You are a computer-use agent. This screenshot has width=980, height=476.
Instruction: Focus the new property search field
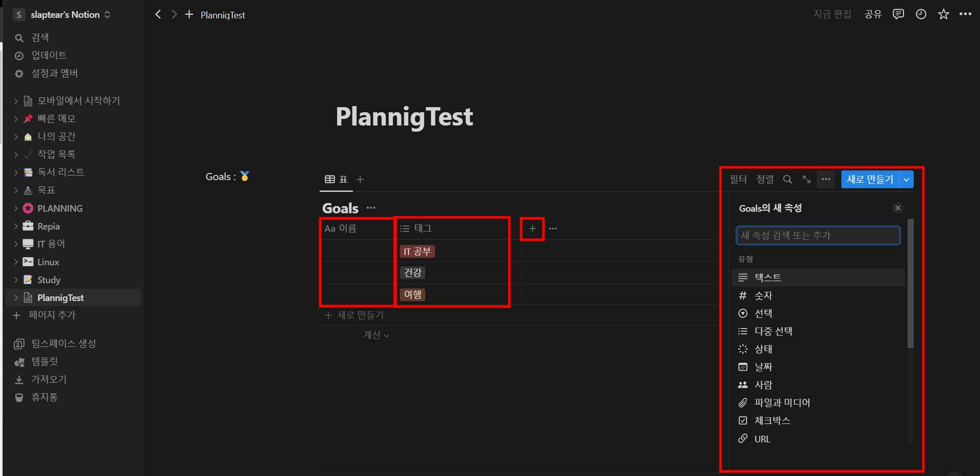point(818,236)
